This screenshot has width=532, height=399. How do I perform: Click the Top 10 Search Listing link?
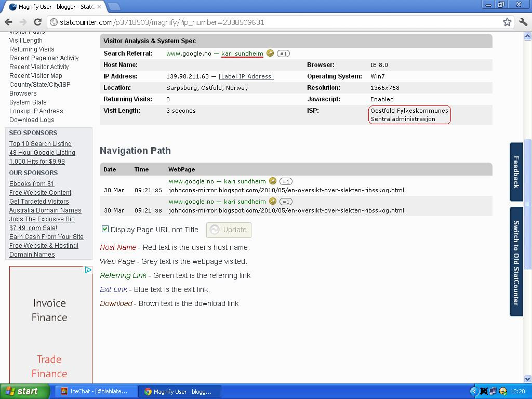click(41, 144)
